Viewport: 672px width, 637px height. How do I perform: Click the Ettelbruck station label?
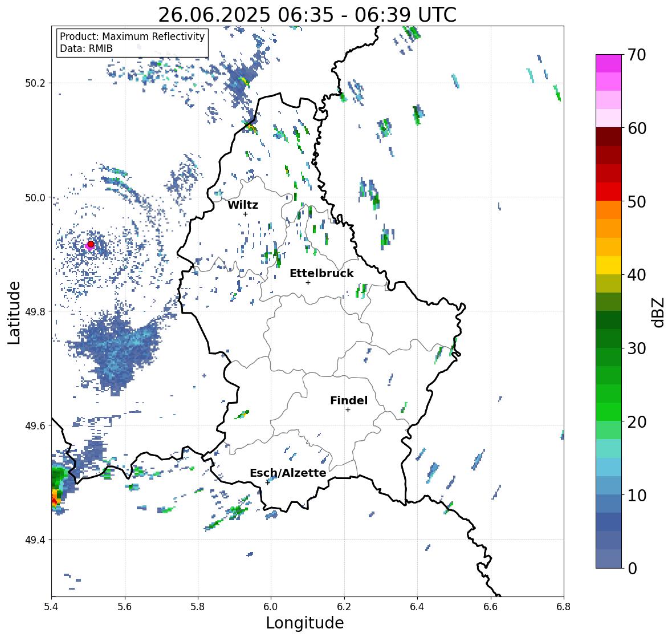[321, 274]
